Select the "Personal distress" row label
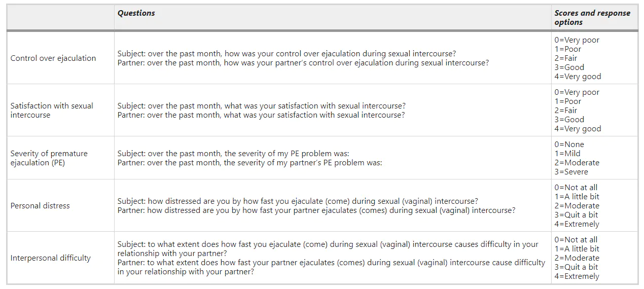 [40, 206]
